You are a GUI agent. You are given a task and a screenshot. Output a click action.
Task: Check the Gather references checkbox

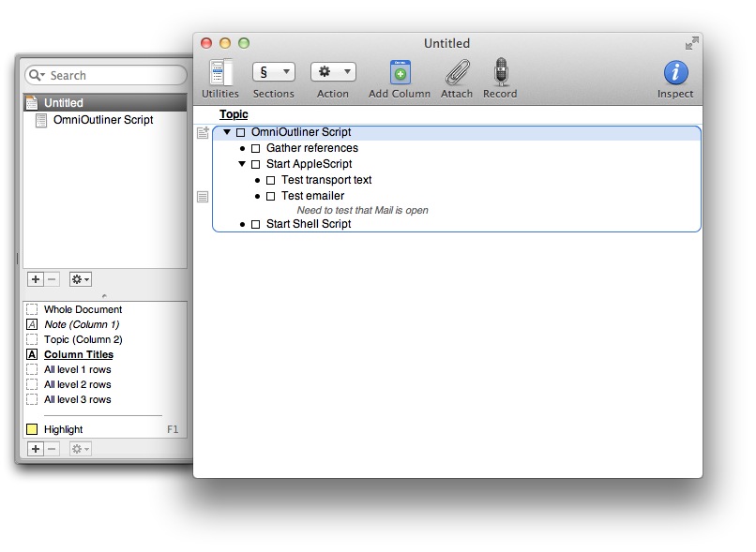[255, 148]
